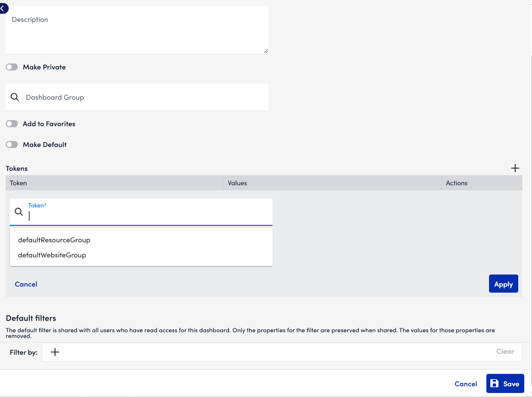This screenshot has height=397, width=532.
Task: Cancel the dashboard dialog at bottom
Action: (466, 384)
